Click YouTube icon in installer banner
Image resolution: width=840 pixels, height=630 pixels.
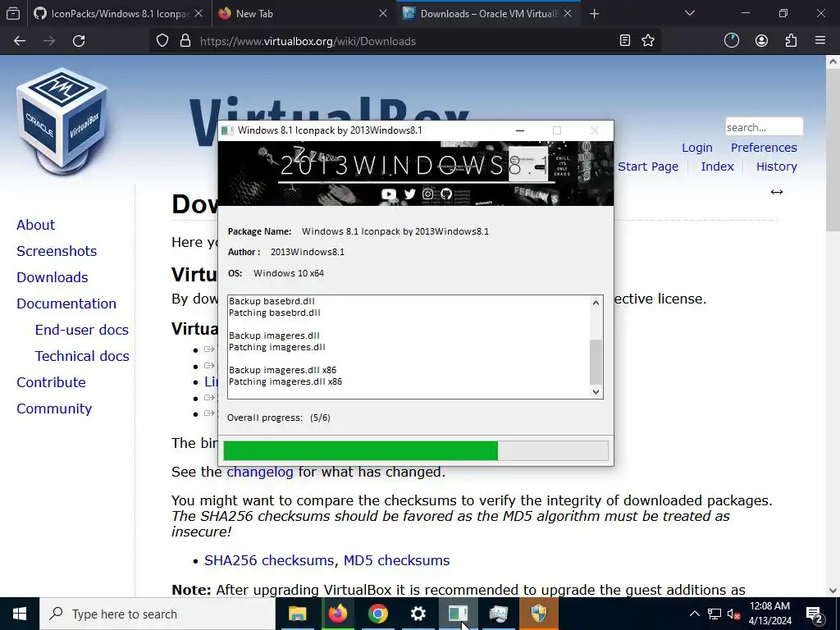(x=388, y=194)
